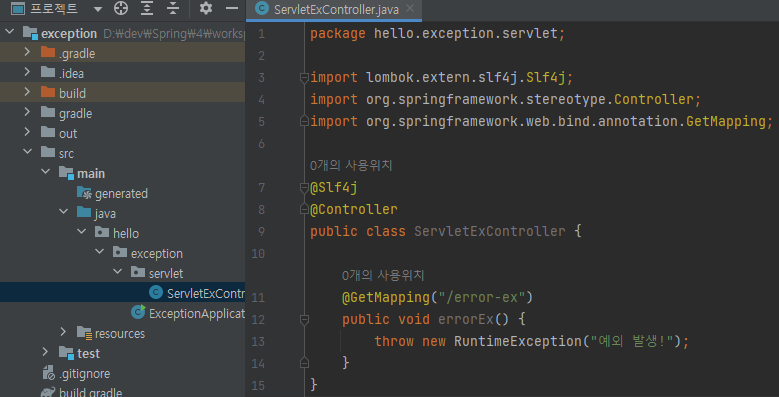This screenshot has width=779, height=397.
Task: Click the ServletExController class name
Action: tap(490, 231)
